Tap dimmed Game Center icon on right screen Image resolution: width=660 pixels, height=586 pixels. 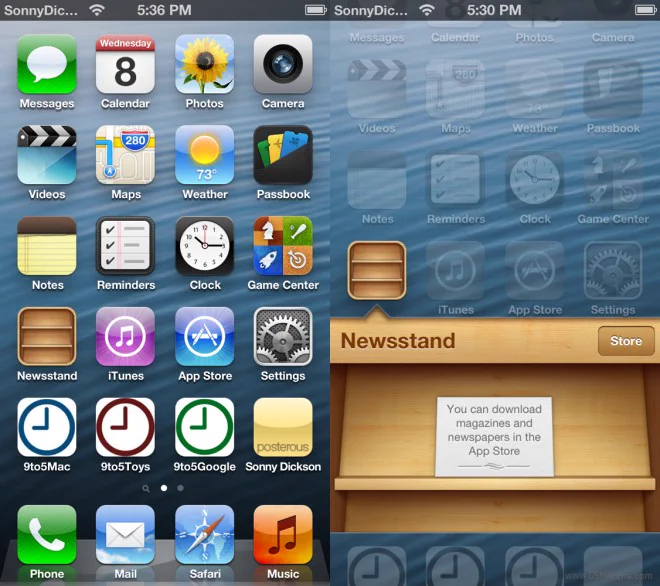click(x=613, y=180)
